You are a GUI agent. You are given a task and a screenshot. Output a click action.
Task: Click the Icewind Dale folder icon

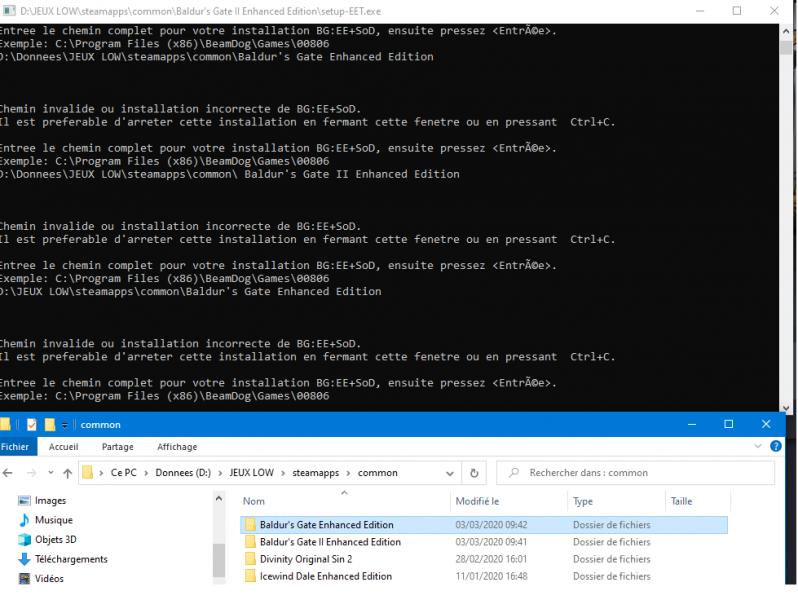click(x=250, y=576)
